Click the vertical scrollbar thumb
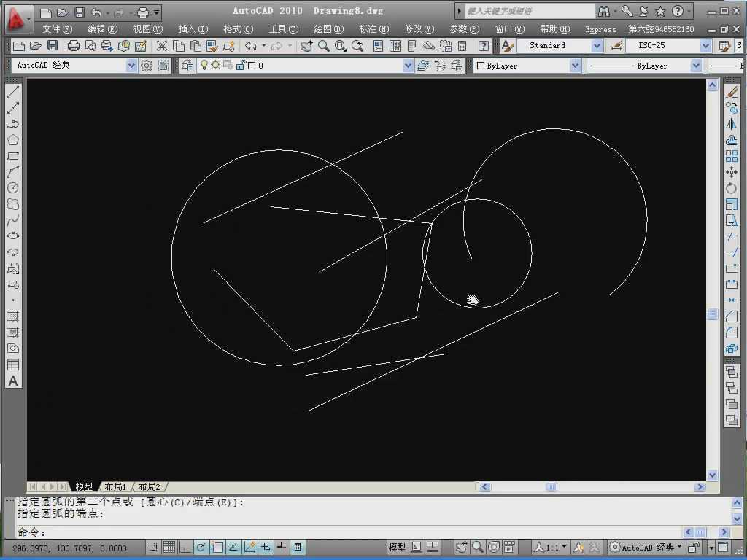 (712, 314)
